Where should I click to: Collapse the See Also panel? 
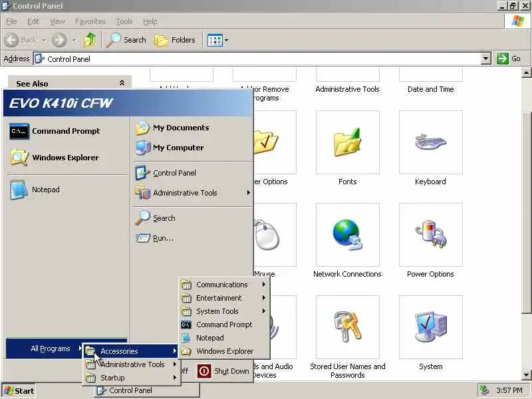coord(122,82)
